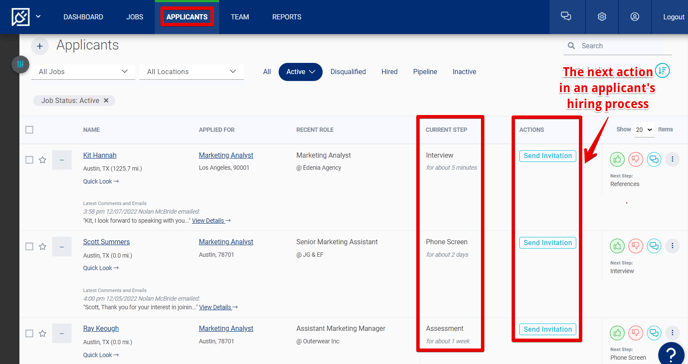Viewport: 688px width, 364px height.
Task: Open more options for Ray Keough
Action: [672, 332]
